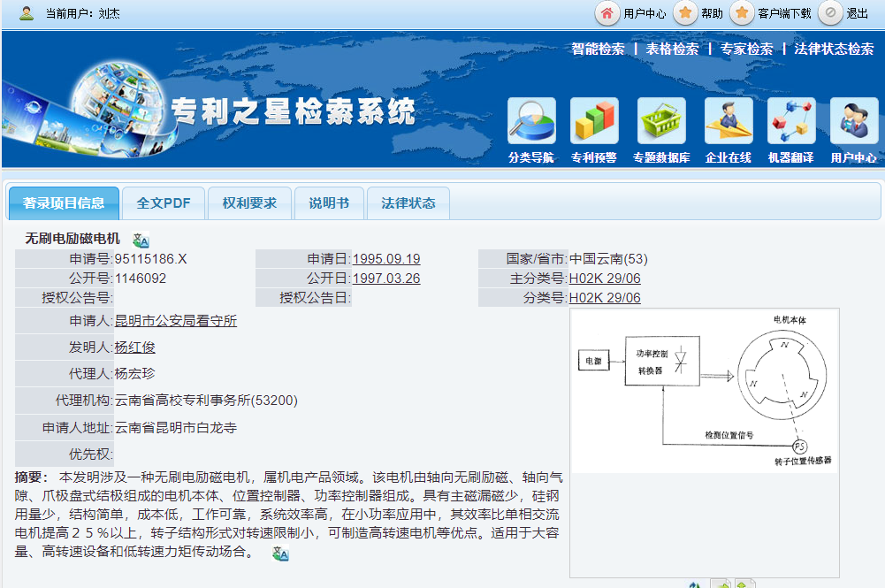Switch to the 权利要求 claims tab
Screen dimensions: 885x588
click(x=249, y=203)
